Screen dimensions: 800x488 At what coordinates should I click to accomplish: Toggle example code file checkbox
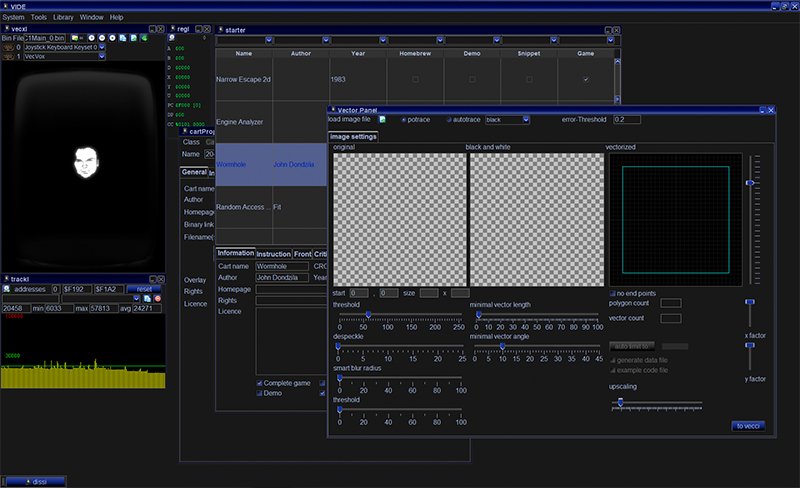613,371
